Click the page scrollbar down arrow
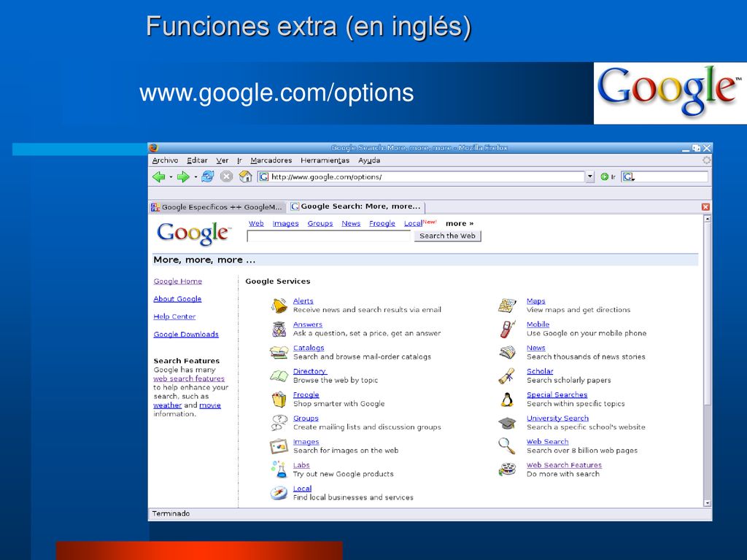Image resolution: width=747 pixels, height=560 pixels. (707, 503)
